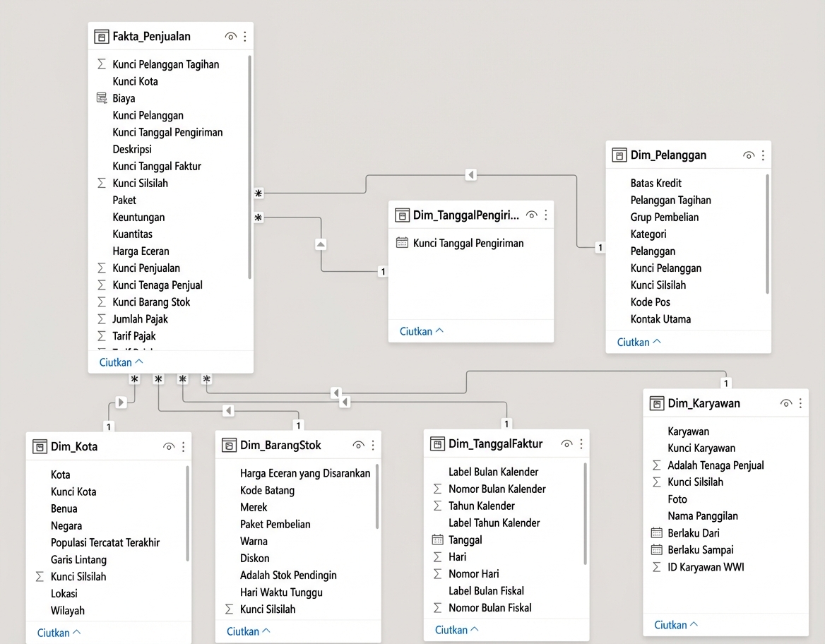Open more options menu for Dim_Pelanggan

coord(763,155)
